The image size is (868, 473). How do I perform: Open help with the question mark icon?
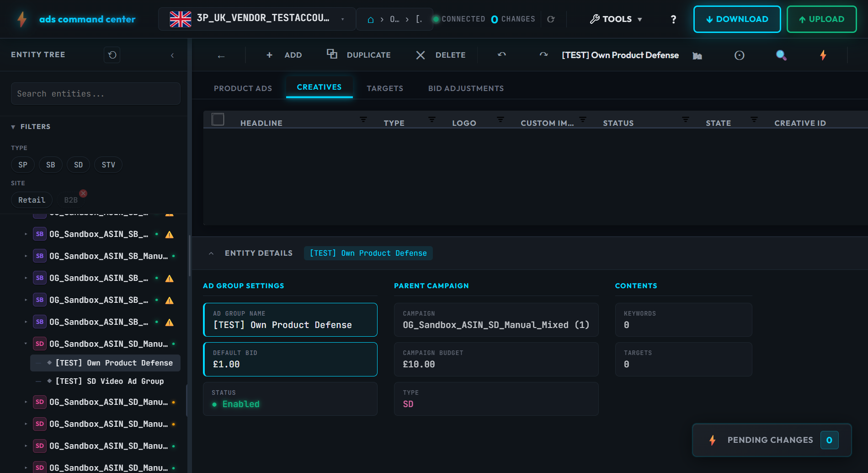tap(673, 19)
